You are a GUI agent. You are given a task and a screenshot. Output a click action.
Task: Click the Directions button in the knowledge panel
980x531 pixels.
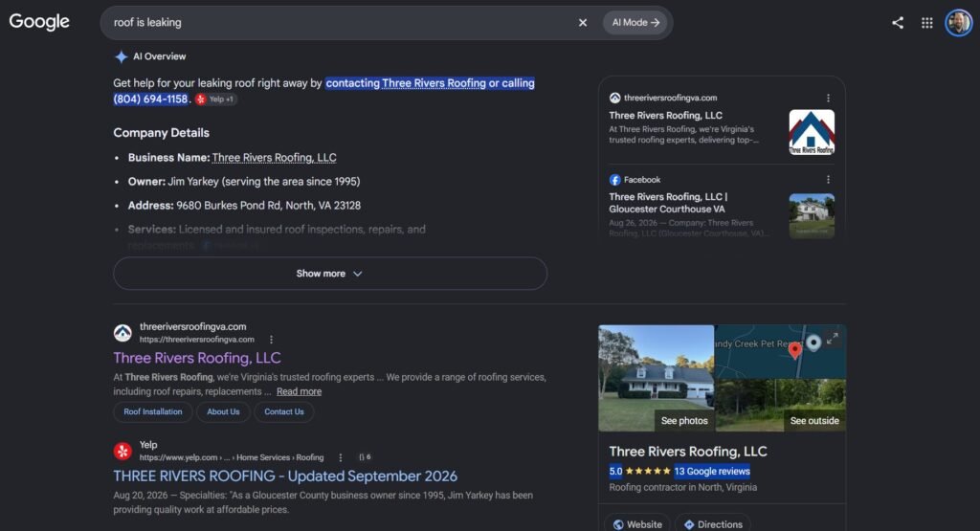click(713, 523)
